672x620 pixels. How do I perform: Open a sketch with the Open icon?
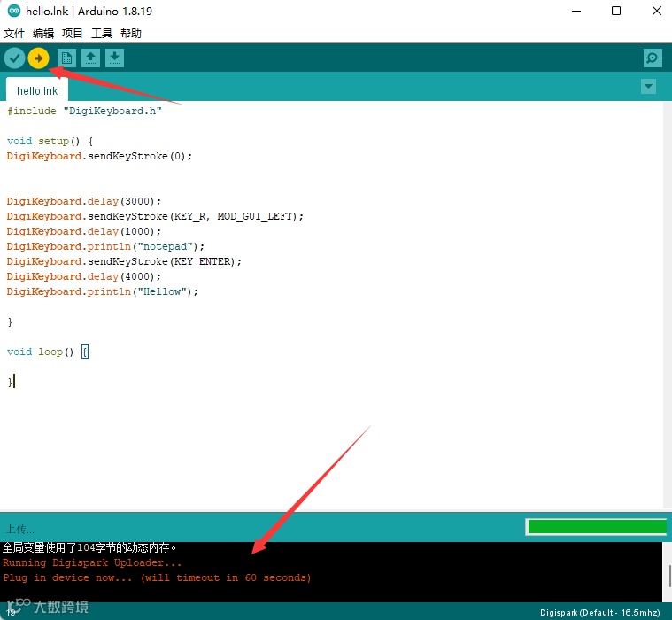click(90, 58)
